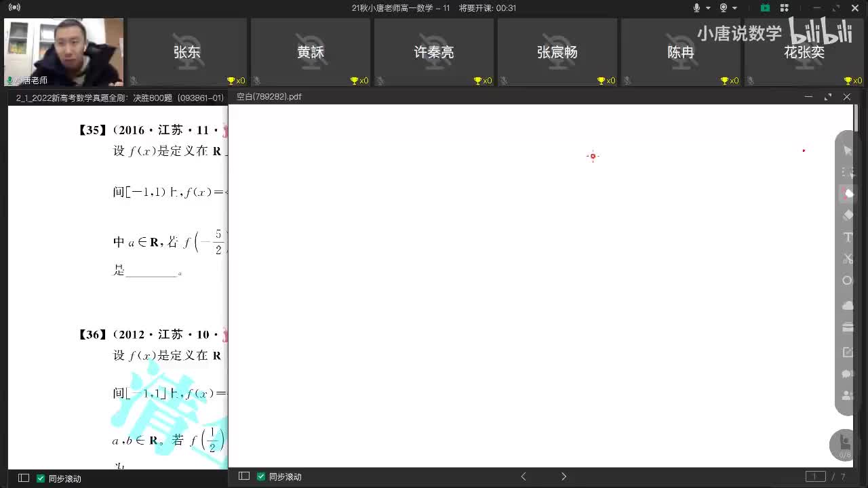Select student tile 陈冉
This screenshot has height=488, width=868.
tap(681, 52)
